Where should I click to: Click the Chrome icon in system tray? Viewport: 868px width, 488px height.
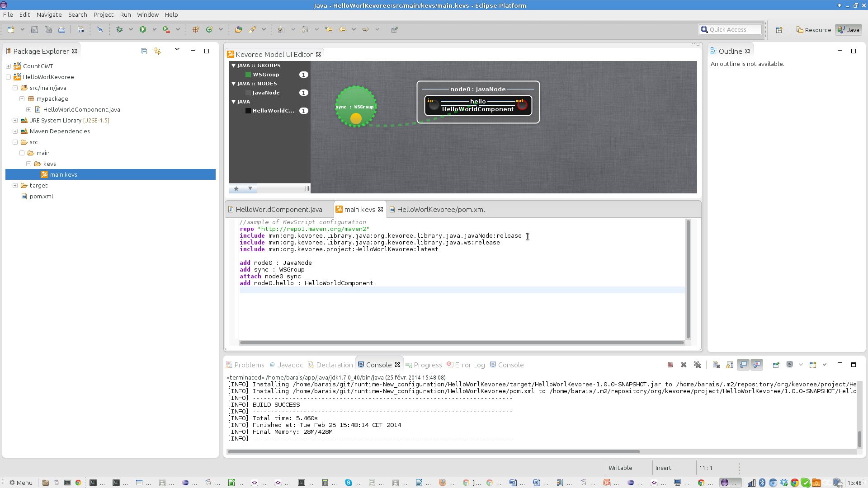(x=794, y=483)
